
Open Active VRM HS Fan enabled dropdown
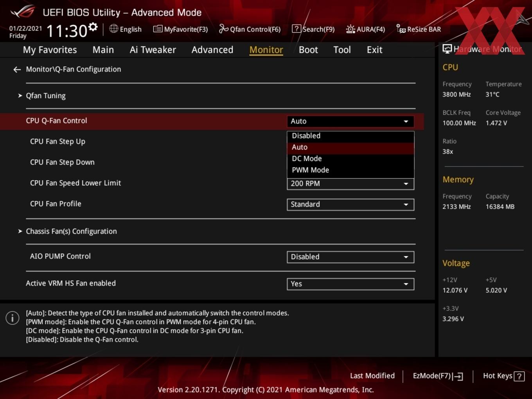pos(350,284)
